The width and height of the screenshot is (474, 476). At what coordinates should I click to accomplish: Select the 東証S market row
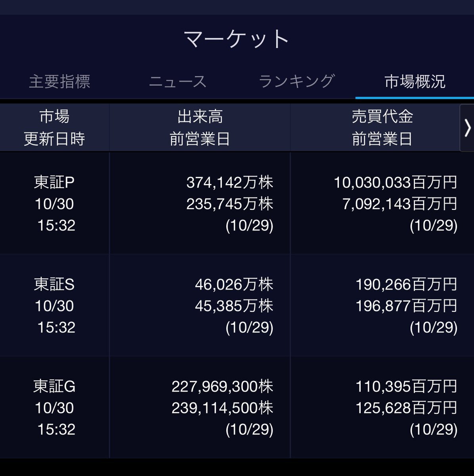tap(54, 305)
